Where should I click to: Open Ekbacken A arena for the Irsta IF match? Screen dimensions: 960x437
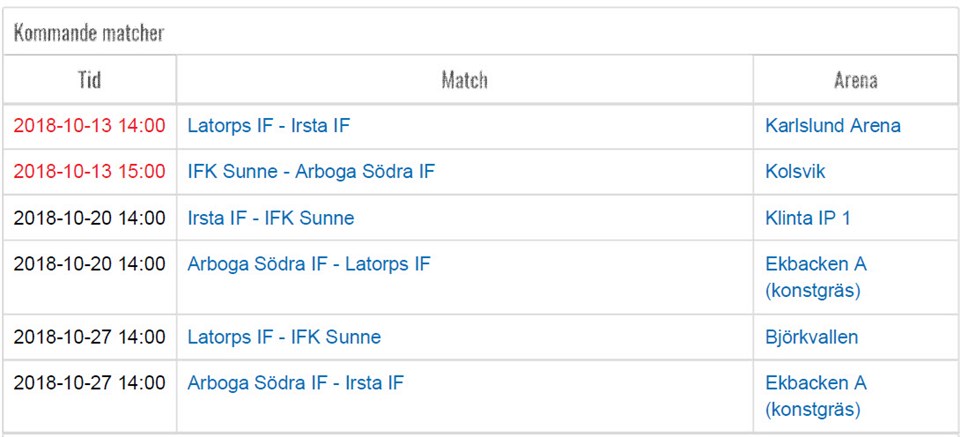click(815, 396)
